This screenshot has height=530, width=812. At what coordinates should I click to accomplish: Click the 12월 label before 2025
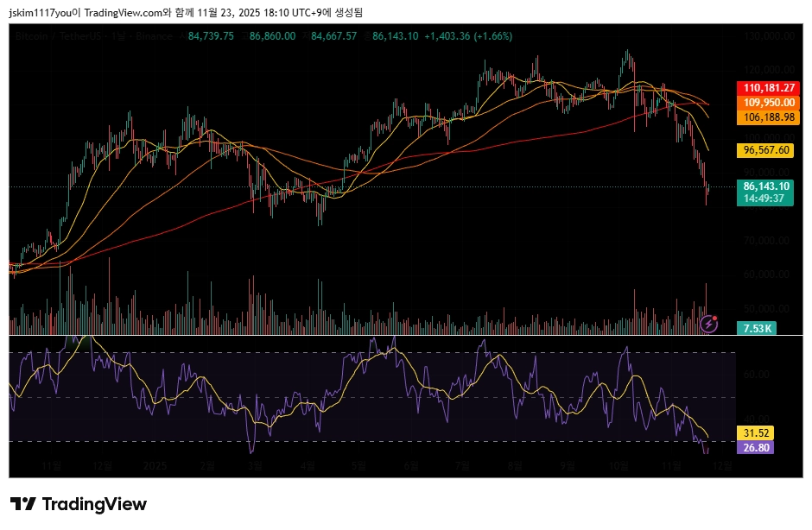102,466
